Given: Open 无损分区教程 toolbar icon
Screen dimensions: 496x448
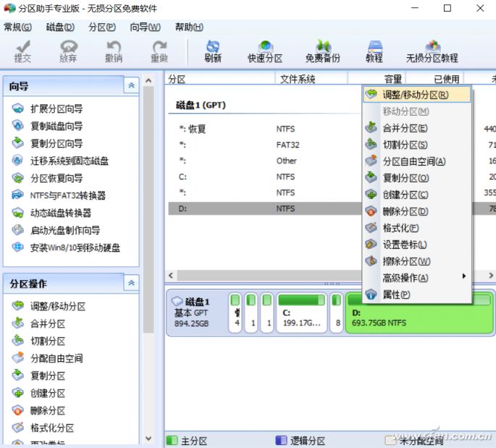Looking at the screenshot, I should pos(432,51).
